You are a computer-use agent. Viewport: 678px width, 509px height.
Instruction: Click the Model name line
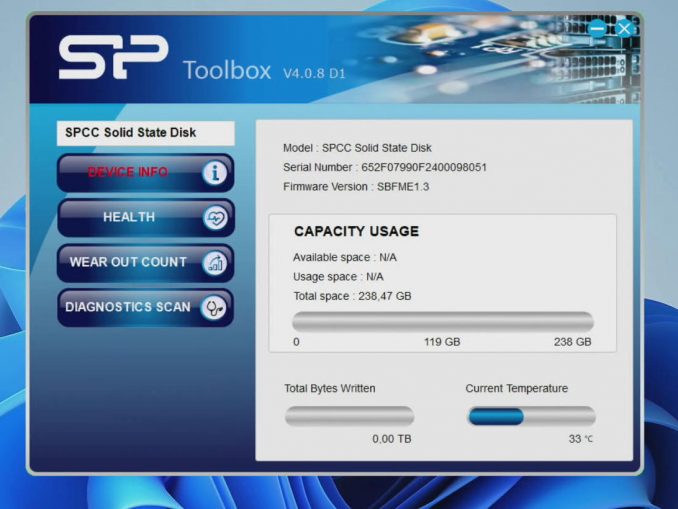357,148
